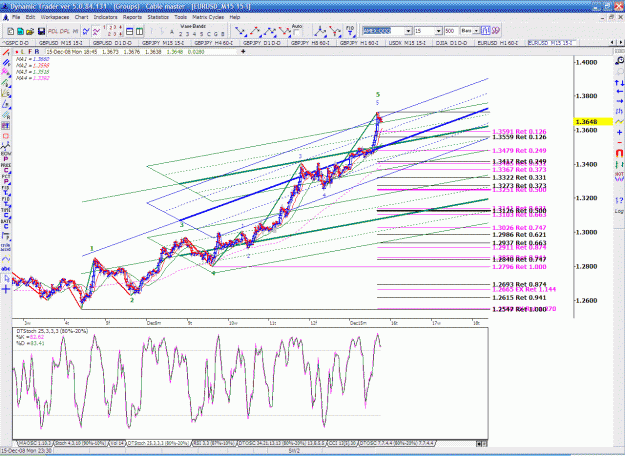Switch to USDX M15 15-I tab
The width and height of the screenshot is (625, 456).
tap(407, 43)
